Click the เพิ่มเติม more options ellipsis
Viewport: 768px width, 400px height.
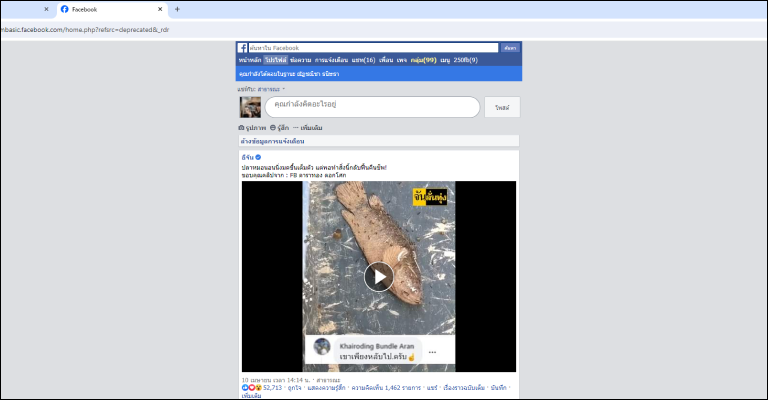pos(296,128)
